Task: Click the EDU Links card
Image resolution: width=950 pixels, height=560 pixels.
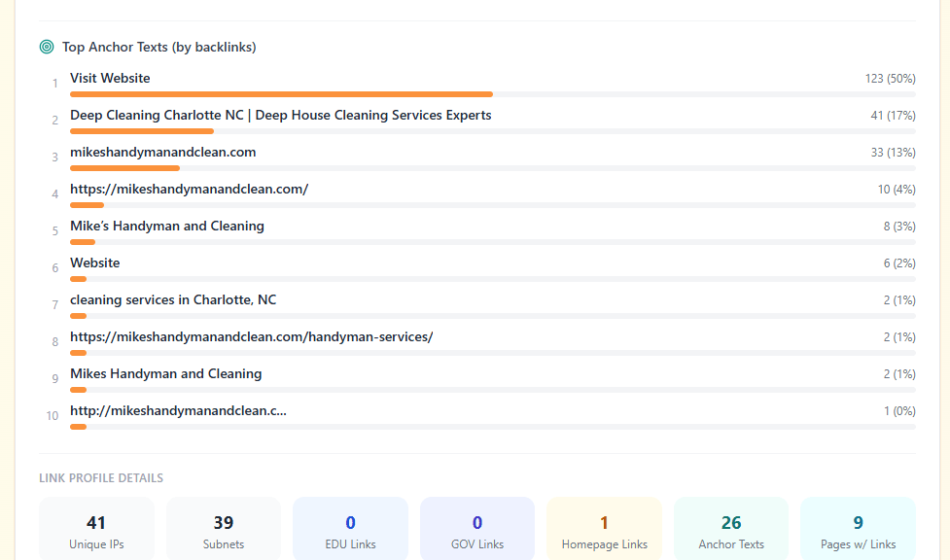Action: [350, 530]
